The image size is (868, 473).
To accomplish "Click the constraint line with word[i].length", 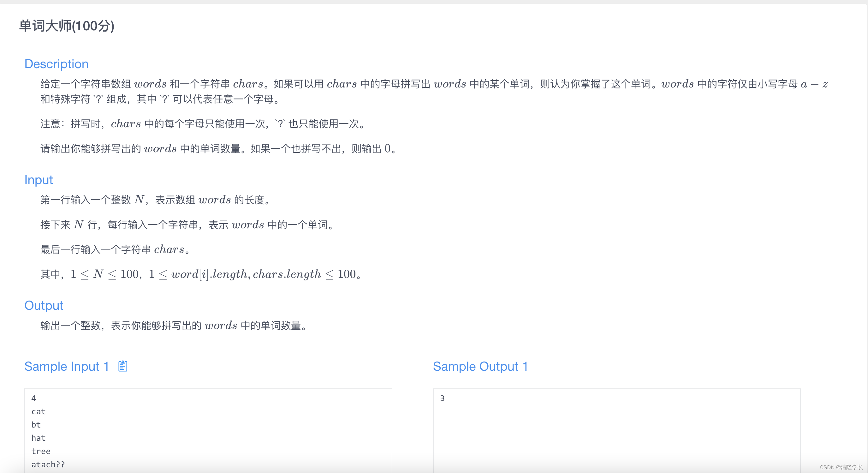I will 201,274.
